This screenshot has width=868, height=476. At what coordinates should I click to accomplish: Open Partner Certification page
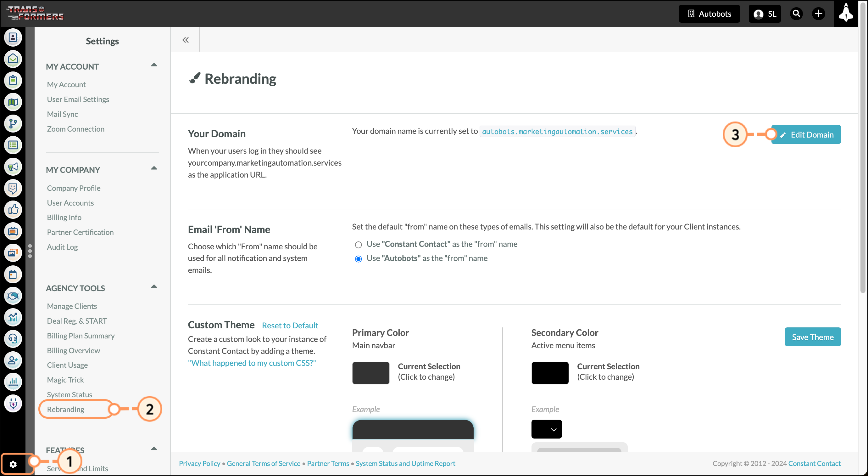click(80, 232)
